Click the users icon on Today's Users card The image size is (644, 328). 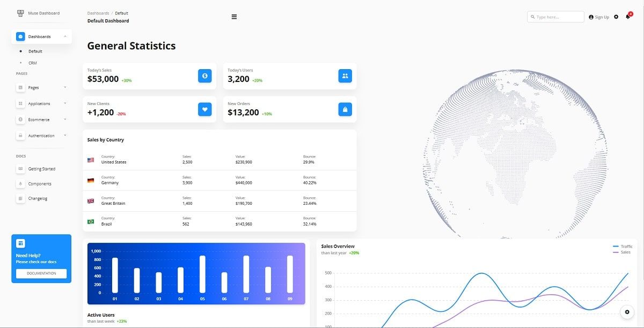[x=345, y=76]
